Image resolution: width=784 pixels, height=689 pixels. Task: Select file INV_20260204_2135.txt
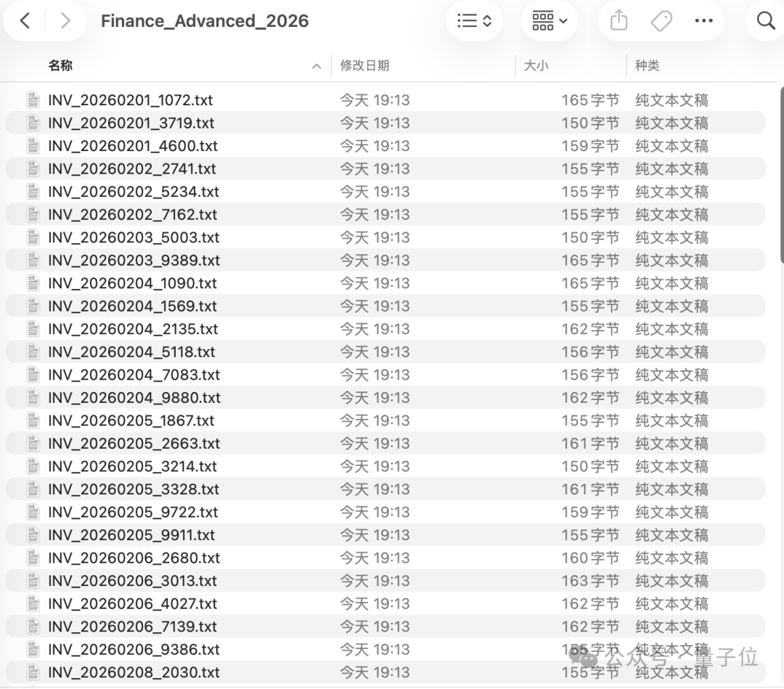(385, 329)
